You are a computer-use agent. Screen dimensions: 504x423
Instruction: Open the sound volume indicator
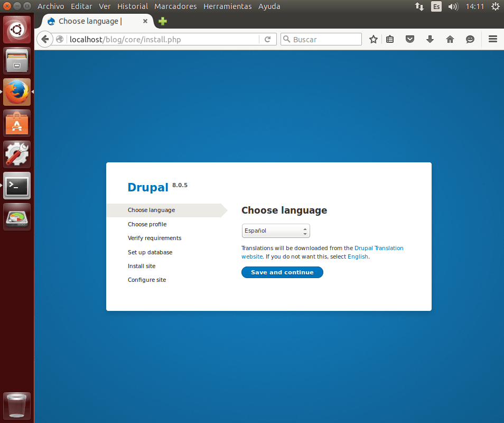(x=453, y=6)
